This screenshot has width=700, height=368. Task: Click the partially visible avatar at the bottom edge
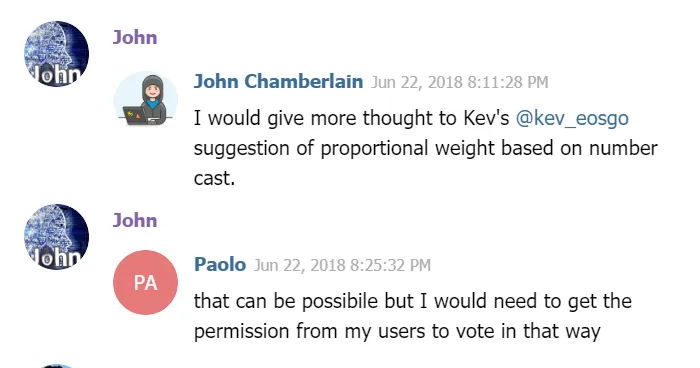56,366
